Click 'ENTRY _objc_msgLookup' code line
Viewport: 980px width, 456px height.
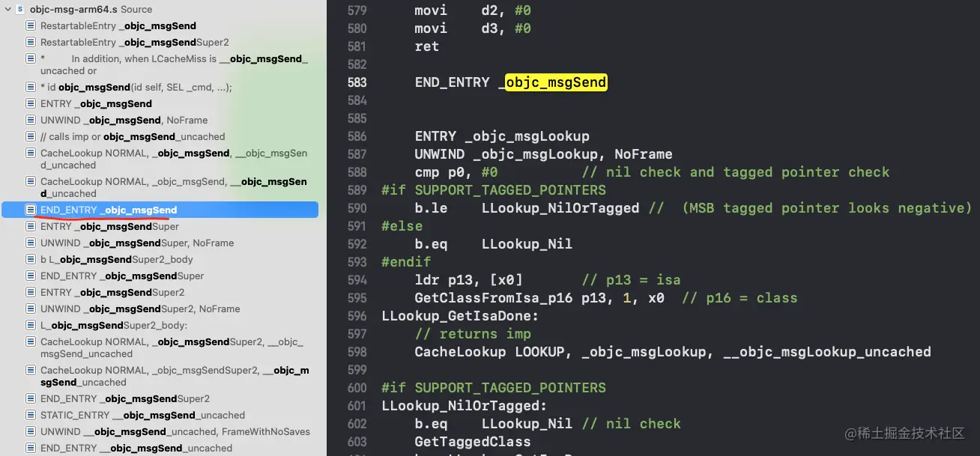tap(502, 136)
